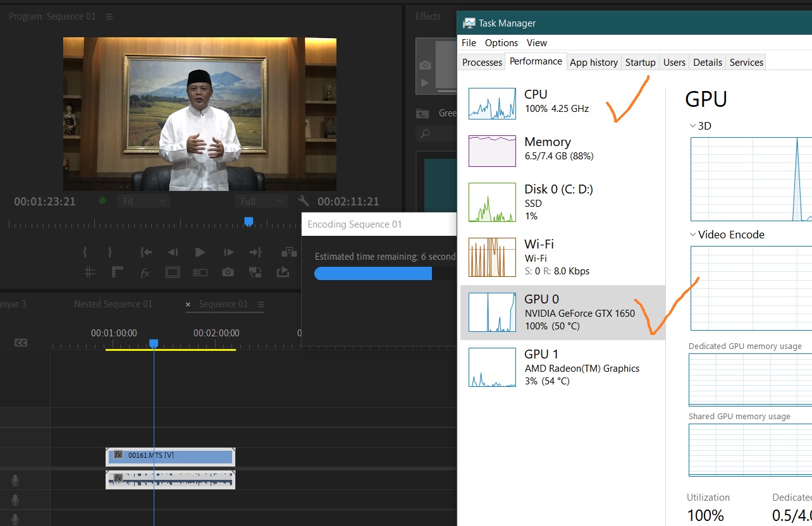Switch to the Processes tab in Task Manager
812x526 pixels.
(482, 62)
